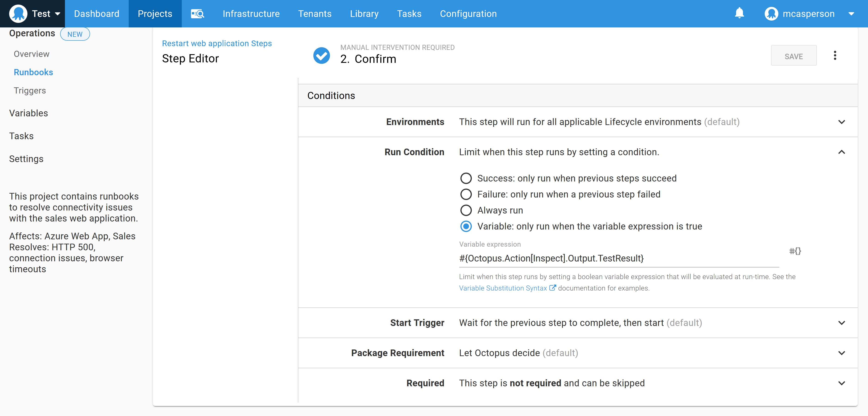Viewport: 868px width, 416px height.
Task: Click the mcasperson avatar icon
Action: [x=772, y=13]
